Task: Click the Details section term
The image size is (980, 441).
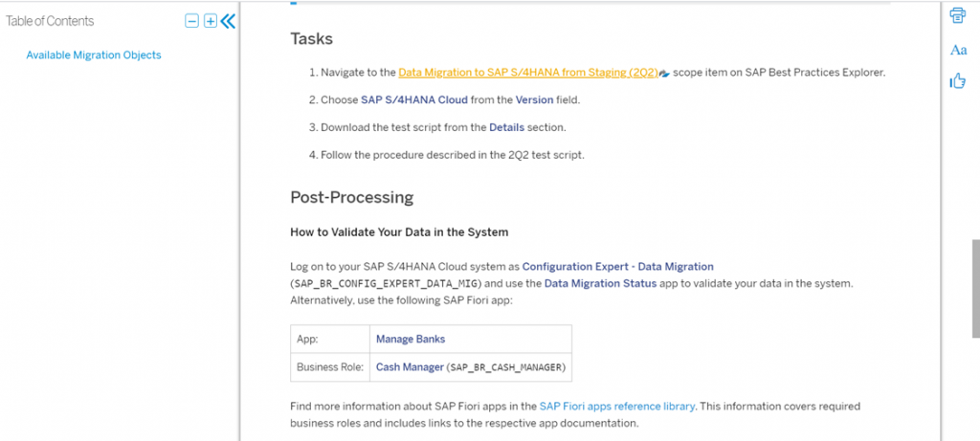Action: tap(507, 127)
